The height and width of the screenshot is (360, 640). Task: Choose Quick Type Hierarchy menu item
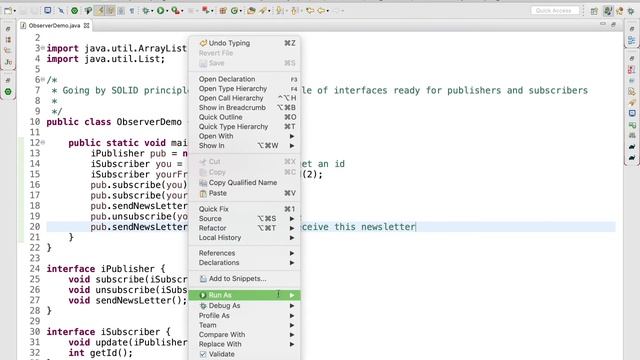pos(244,127)
